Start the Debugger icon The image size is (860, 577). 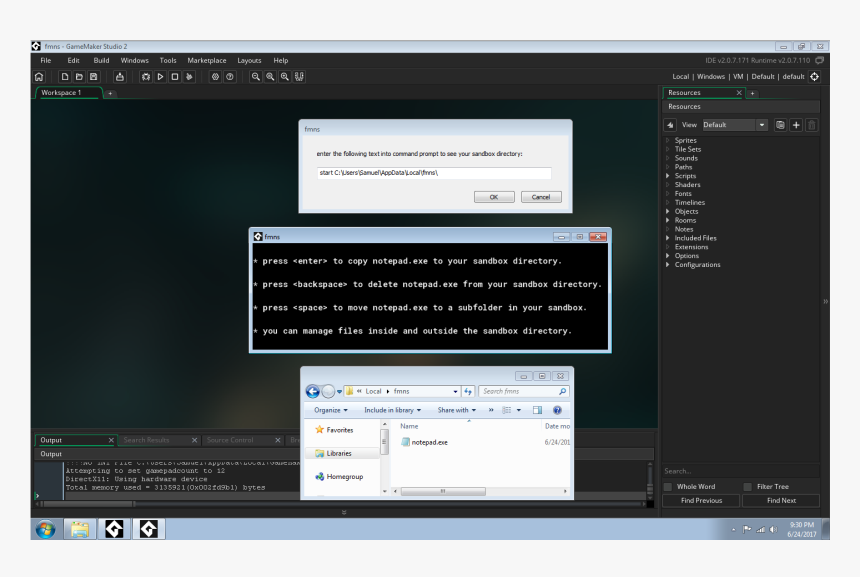(146, 77)
